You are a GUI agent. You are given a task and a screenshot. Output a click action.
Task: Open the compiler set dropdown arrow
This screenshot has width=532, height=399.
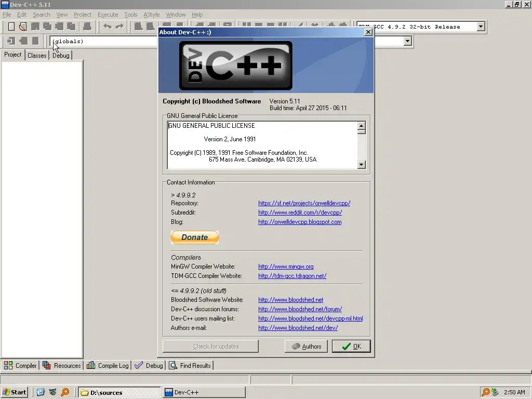(481, 26)
